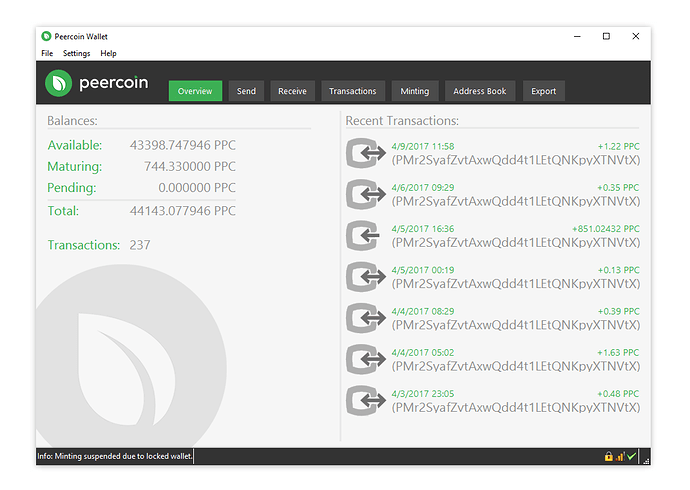Open the Transactions tab
This screenshot has width=690, height=490.
tap(352, 91)
